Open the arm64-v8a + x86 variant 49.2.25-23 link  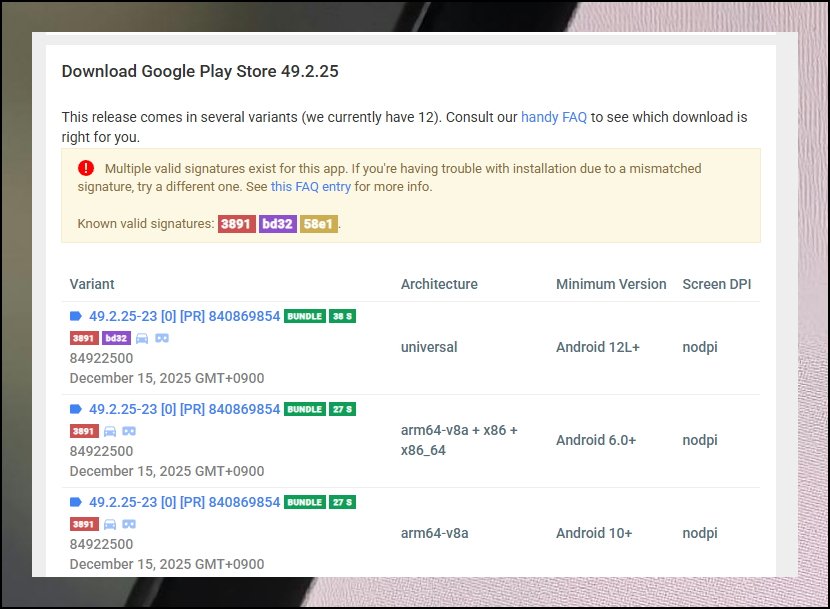pyautogui.click(x=184, y=409)
